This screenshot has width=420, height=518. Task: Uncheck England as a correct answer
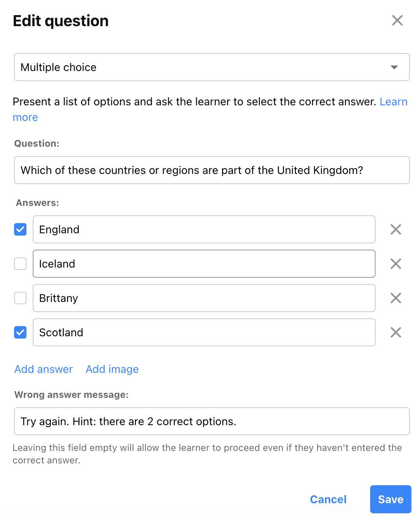coord(20,229)
